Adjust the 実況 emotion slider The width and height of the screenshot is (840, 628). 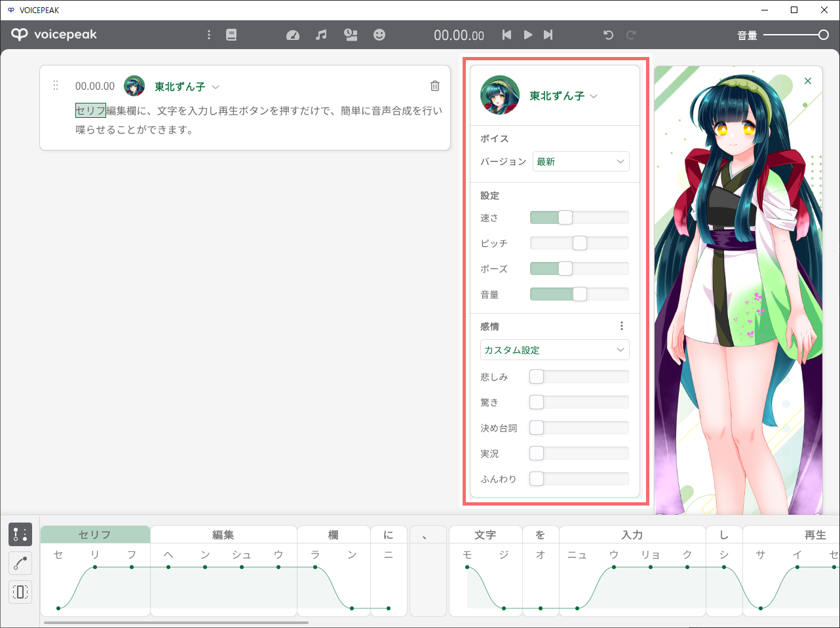point(579,453)
